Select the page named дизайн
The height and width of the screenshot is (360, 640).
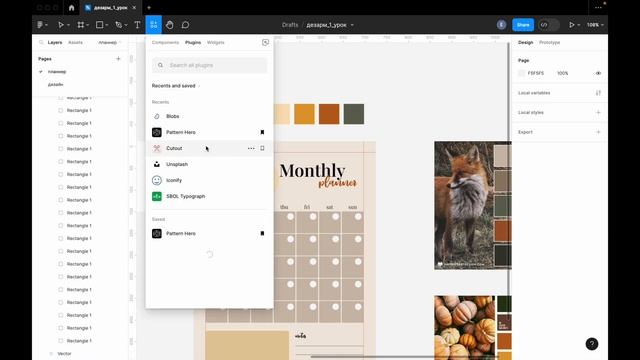(56, 84)
